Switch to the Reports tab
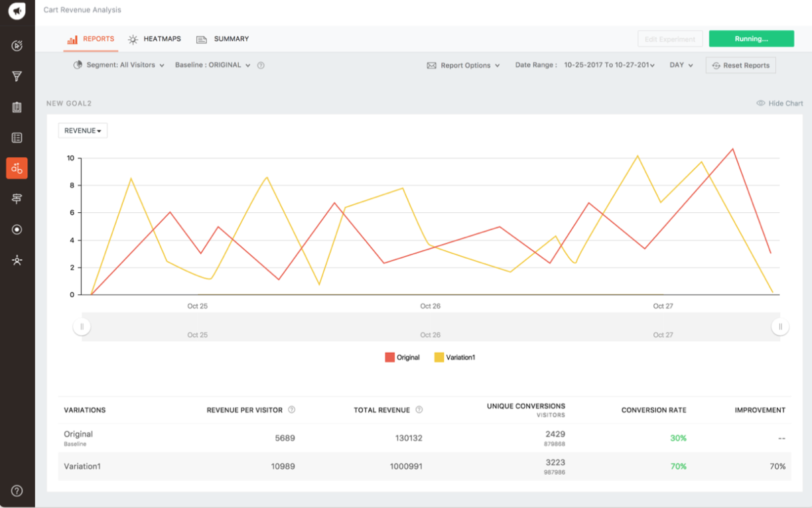Screen dimensions: 812x508 point(91,39)
